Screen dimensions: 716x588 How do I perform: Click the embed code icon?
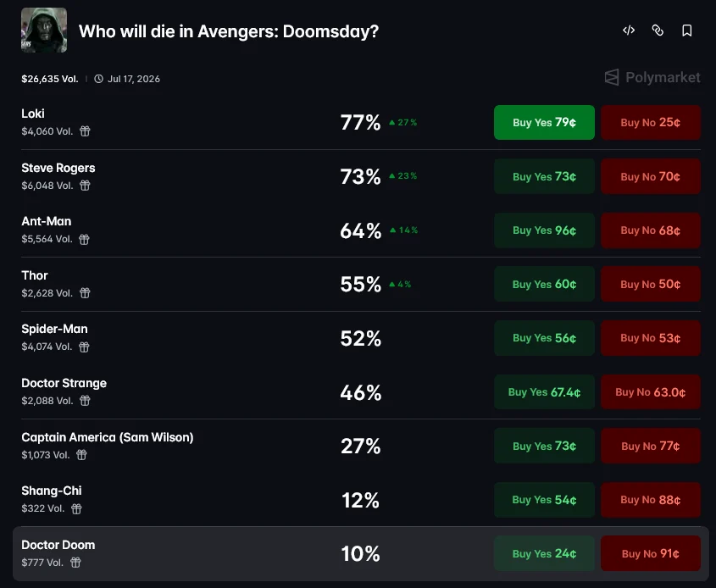point(629,31)
